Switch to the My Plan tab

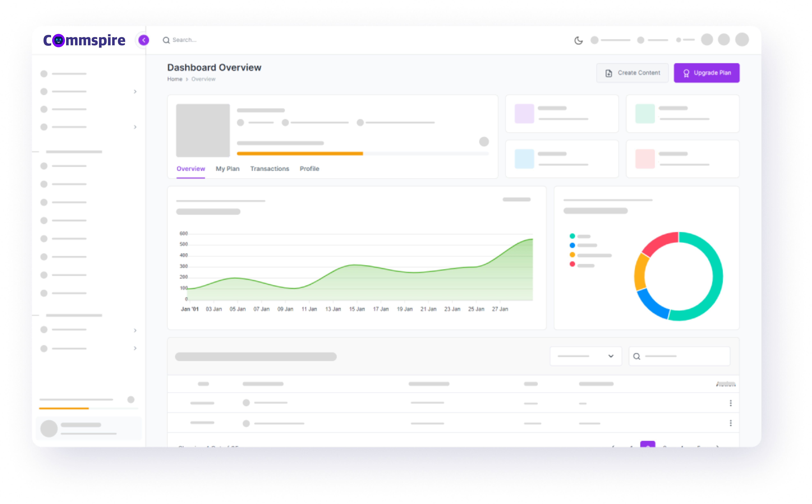tap(227, 169)
